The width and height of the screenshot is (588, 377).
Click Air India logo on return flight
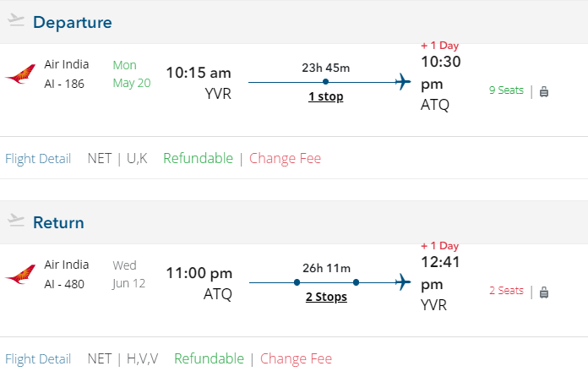[19, 276]
